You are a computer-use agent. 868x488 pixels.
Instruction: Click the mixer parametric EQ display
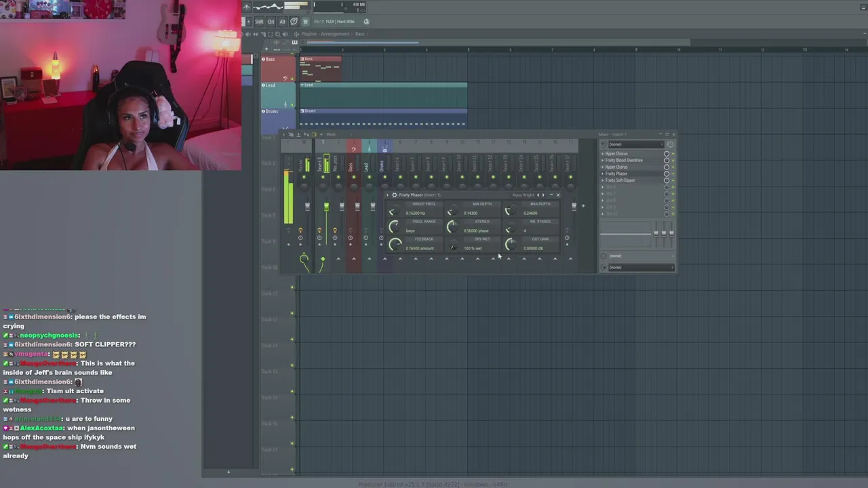(x=625, y=235)
